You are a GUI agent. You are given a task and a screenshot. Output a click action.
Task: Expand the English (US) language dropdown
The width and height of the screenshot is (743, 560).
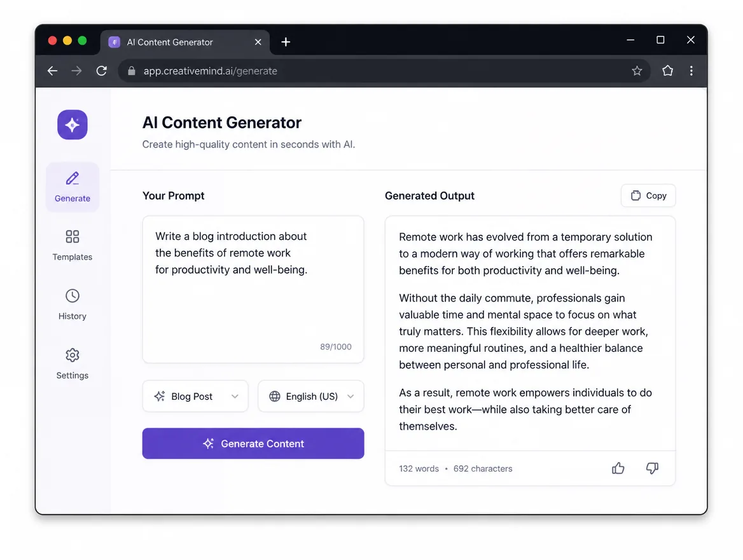tap(311, 396)
